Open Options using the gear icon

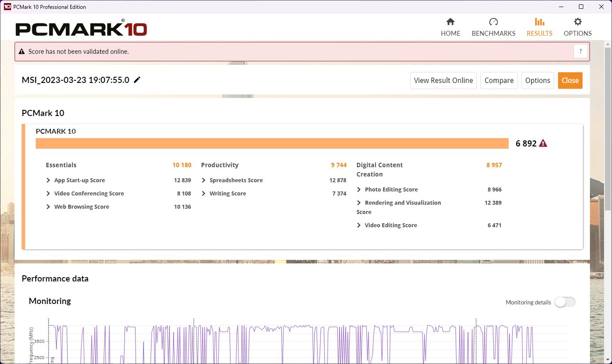578,22
